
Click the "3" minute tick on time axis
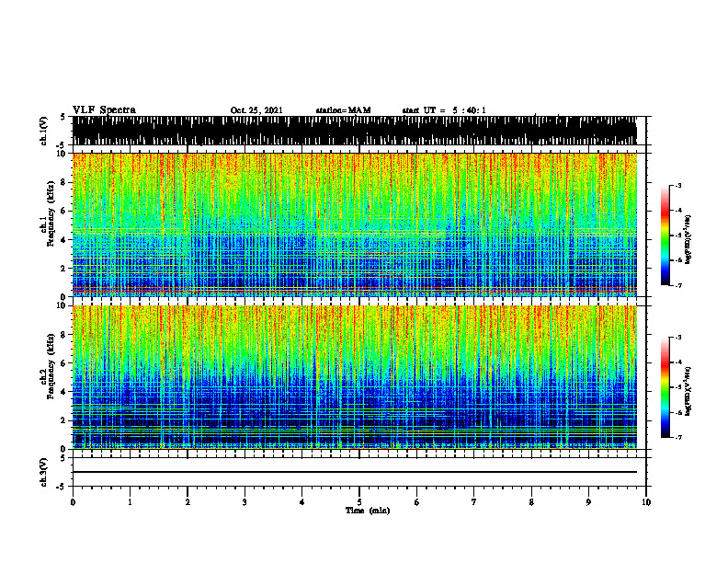[245, 502]
